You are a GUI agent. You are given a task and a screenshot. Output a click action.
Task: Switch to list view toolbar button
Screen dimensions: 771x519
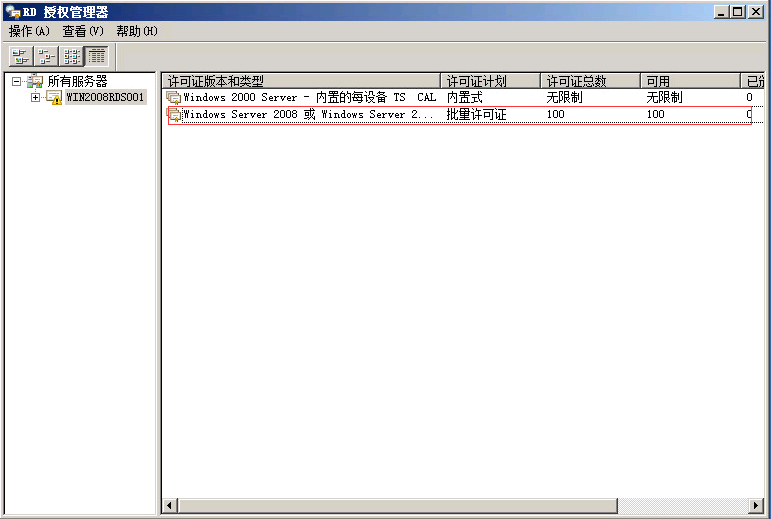[x=72, y=56]
